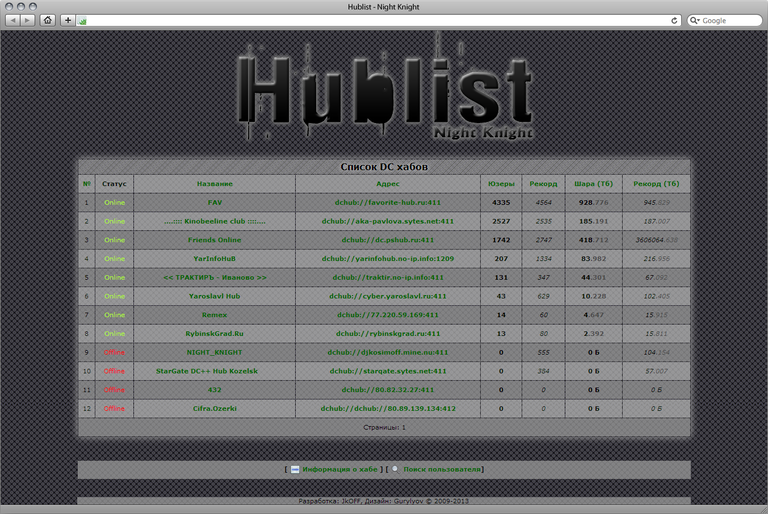Click the Hublist Night Knight logo
The width and height of the screenshot is (768, 514).
[384, 90]
